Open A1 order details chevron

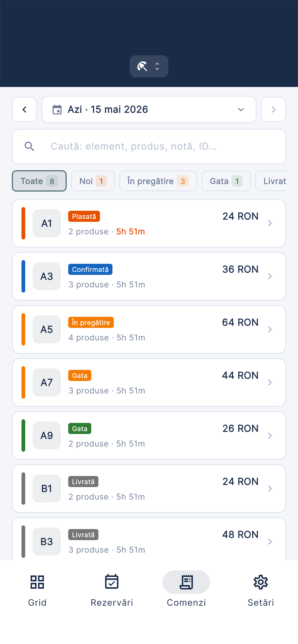270,223
